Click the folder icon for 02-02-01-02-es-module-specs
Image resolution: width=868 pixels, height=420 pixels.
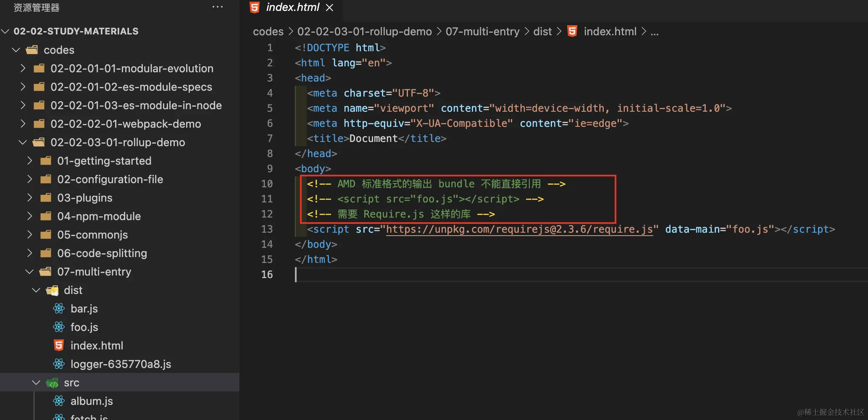point(39,87)
